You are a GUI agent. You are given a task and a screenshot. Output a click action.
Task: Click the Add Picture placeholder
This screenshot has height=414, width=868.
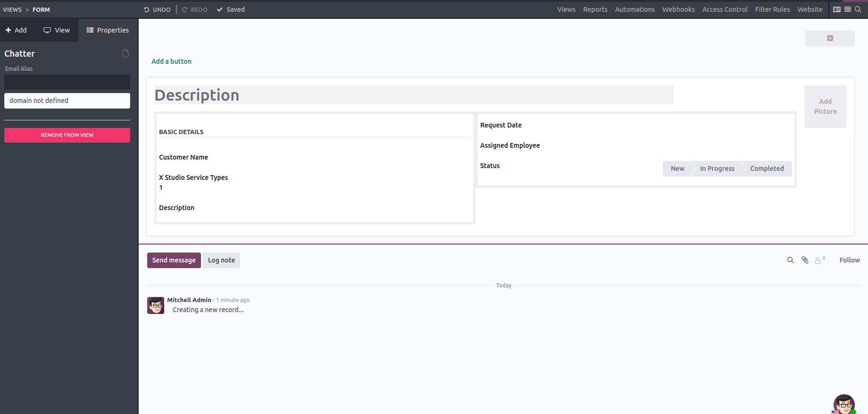tap(825, 107)
